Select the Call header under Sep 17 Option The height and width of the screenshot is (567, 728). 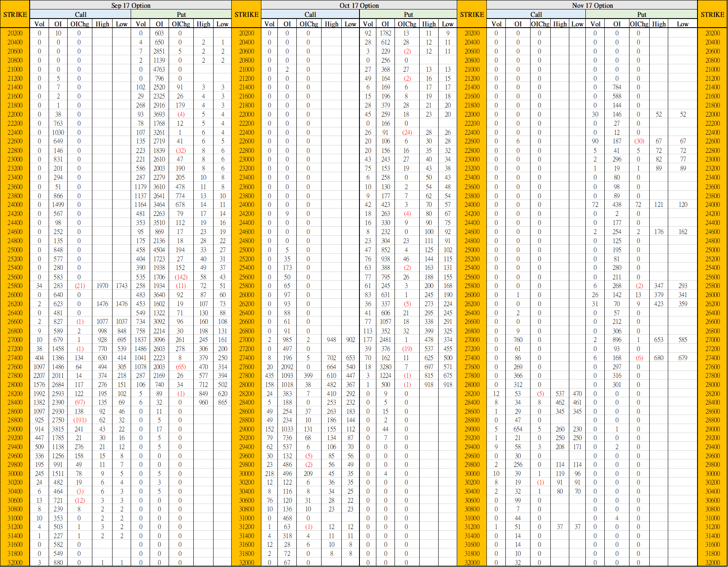pos(80,14)
